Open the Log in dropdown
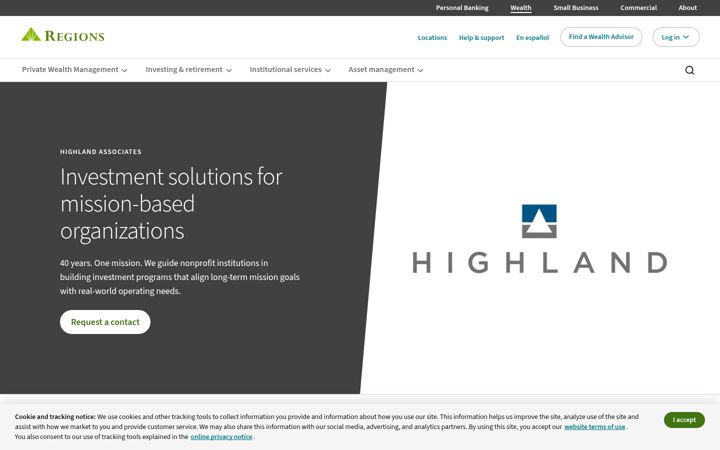This screenshot has height=450, width=720. coord(675,37)
